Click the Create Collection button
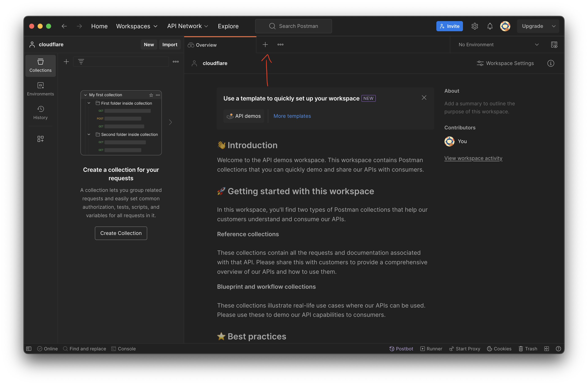 point(121,233)
